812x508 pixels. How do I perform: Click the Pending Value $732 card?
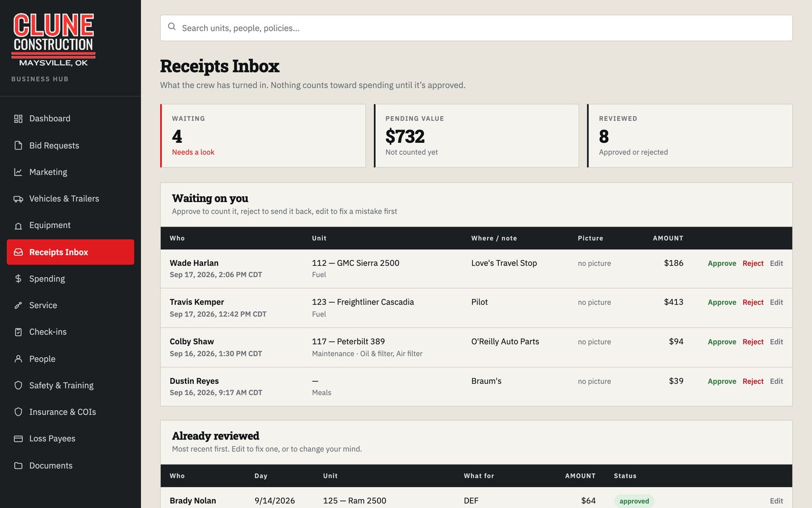click(476, 136)
